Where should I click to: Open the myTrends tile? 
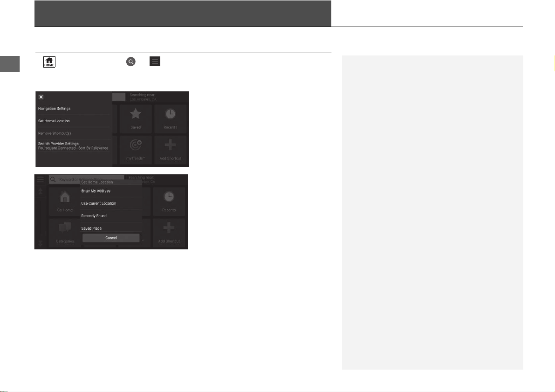[x=136, y=150]
